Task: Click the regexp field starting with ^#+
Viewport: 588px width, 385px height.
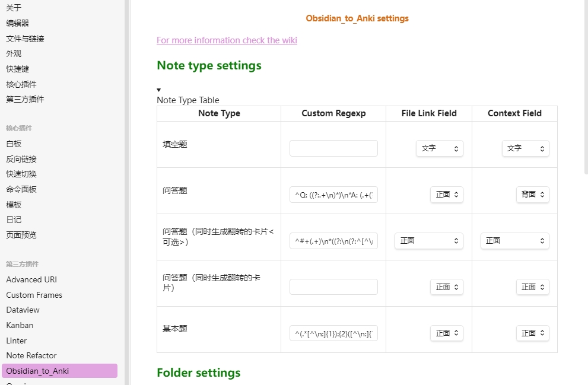Action: (x=333, y=241)
